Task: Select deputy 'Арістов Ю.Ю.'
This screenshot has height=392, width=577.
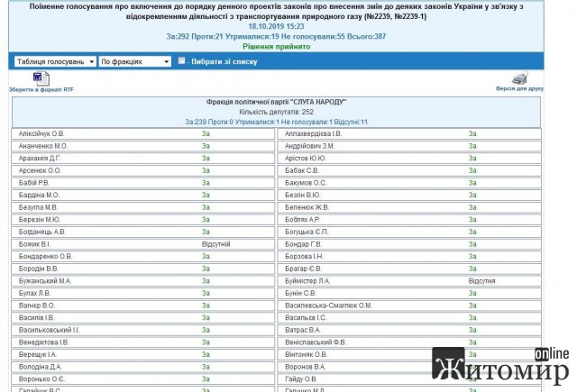Action: (306, 158)
